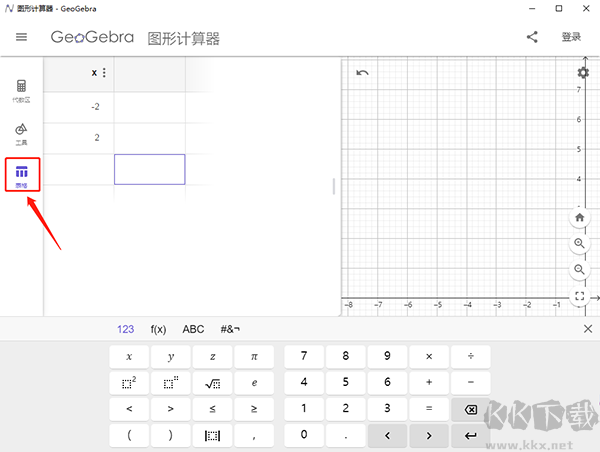Viewport: 600px width, 452px height.
Task: Zoom out on the graph
Action: [x=579, y=269]
